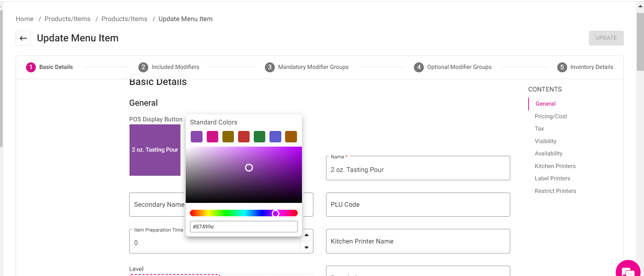644x276 pixels.
Task: Pick the magenta pink standard color swatch
Action: click(x=213, y=137)
